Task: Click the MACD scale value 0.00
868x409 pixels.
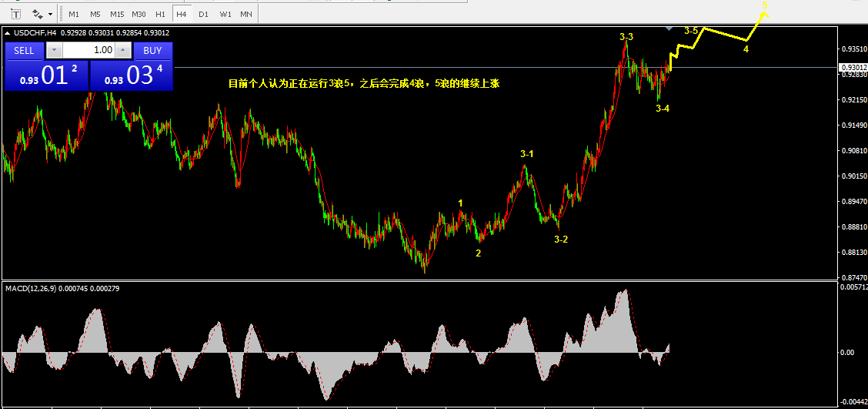Action: 847,353
